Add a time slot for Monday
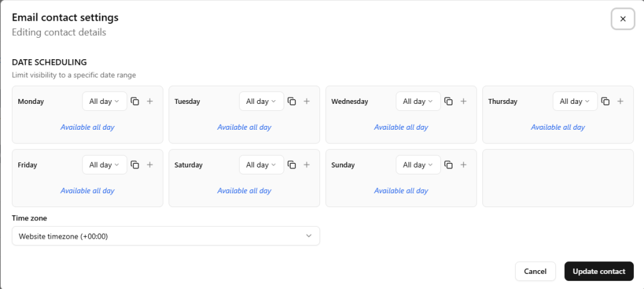Screen dimensions: 644x289 (150, 101)
